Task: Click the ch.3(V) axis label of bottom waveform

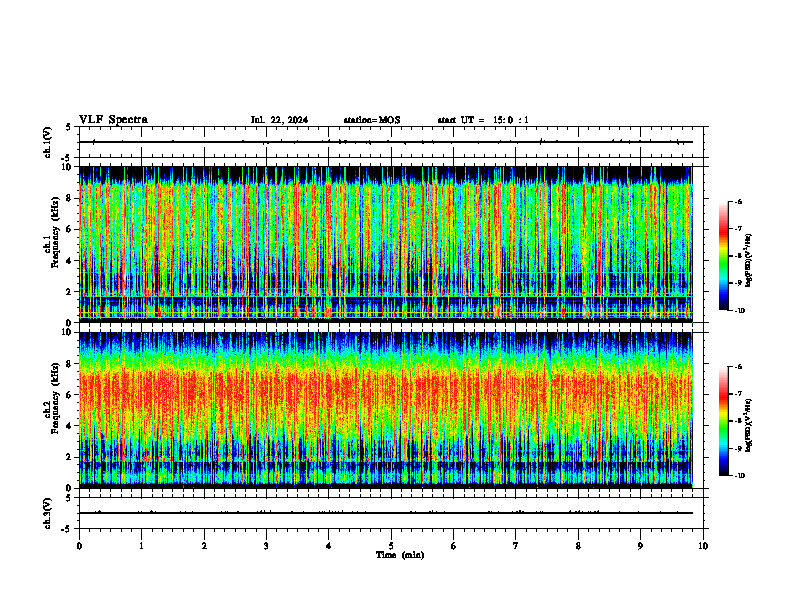Action: pyautogui.click(x=47, y=513)
